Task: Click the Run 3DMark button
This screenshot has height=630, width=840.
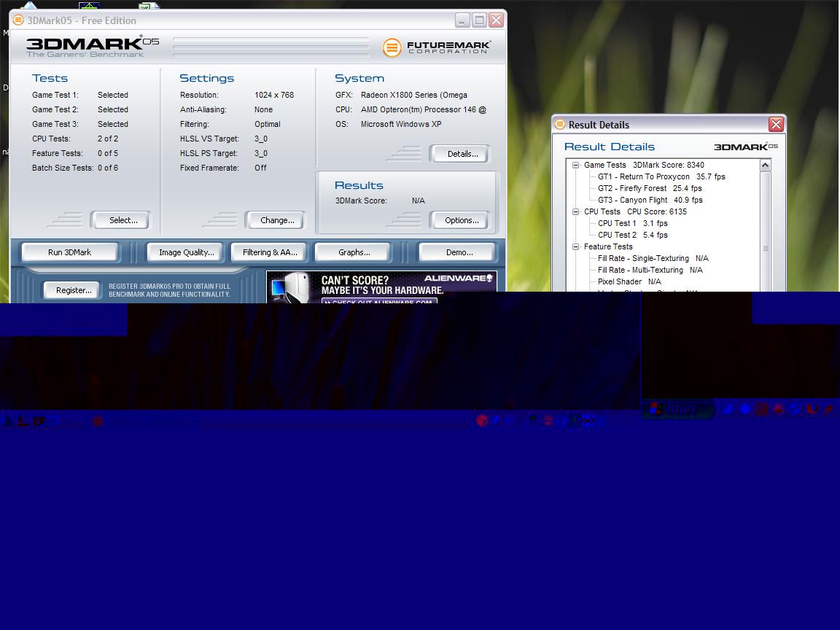Action: (x=70, y=252)
